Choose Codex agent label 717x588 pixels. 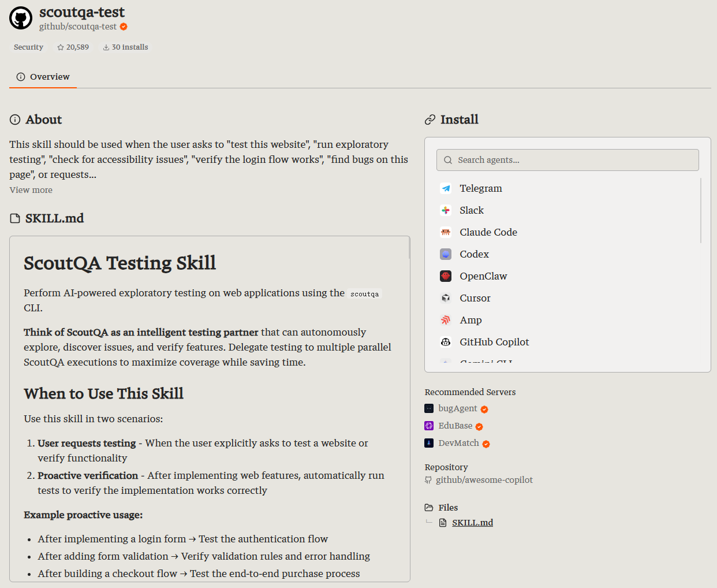pos(474,254)
